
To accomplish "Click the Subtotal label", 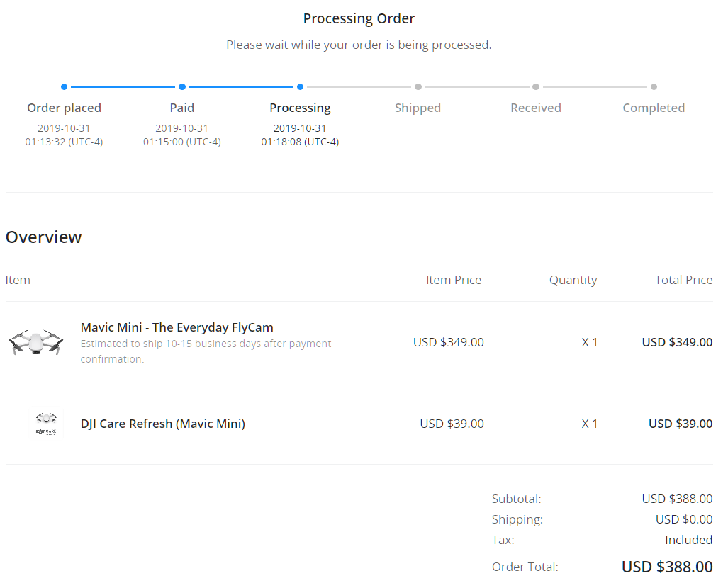I will point(516,499).
